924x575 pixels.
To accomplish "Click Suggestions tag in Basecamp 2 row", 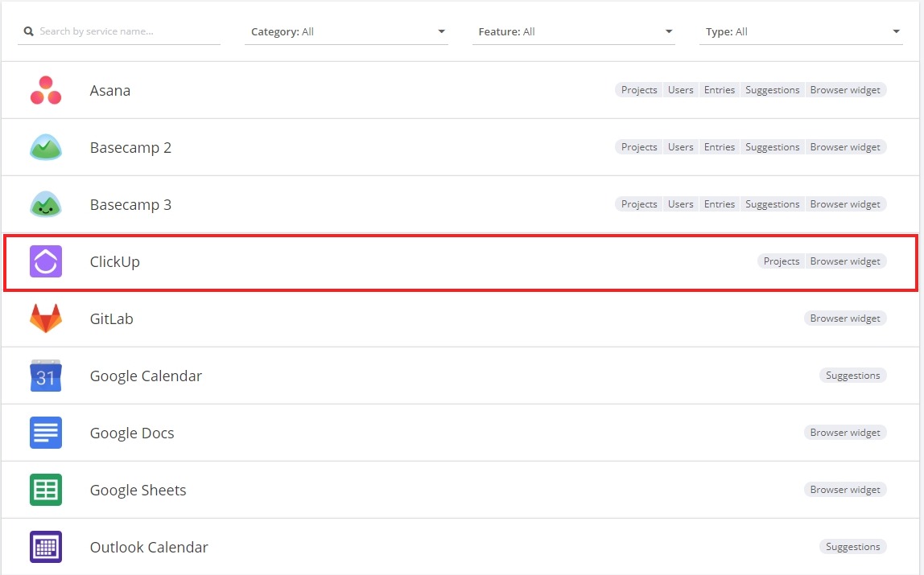I will pyautogui.click(x=773, y=147).
